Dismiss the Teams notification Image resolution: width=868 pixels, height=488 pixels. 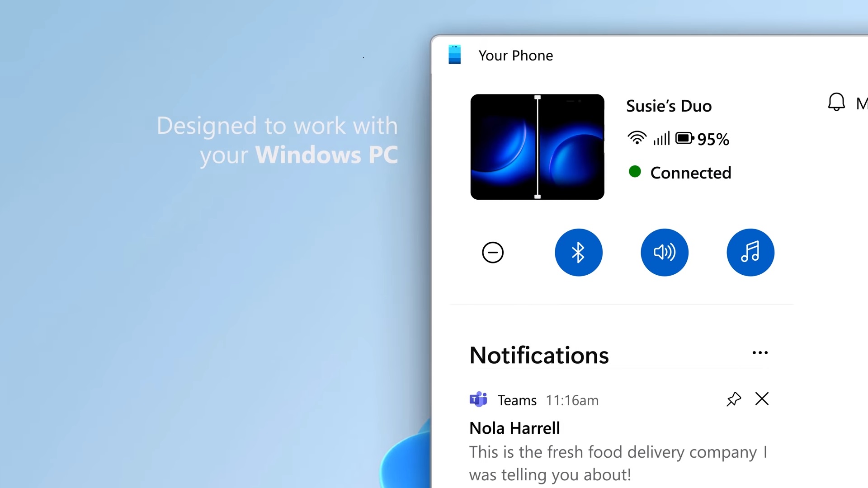(762, 399)
